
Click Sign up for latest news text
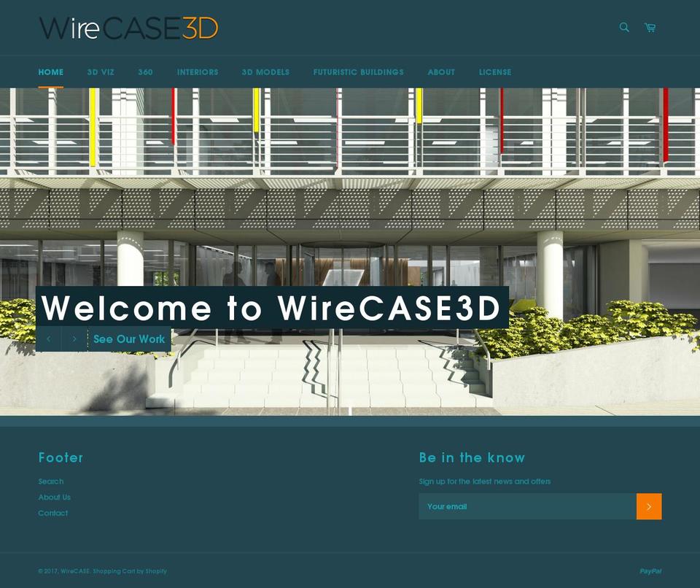point(484,481)
